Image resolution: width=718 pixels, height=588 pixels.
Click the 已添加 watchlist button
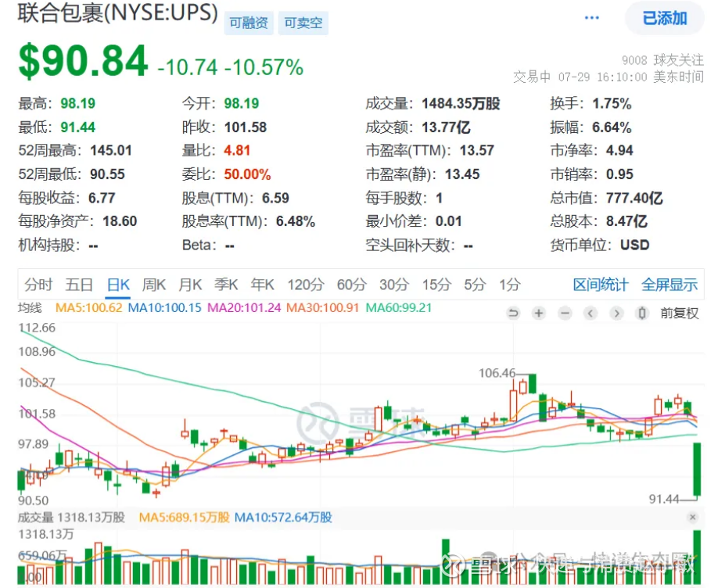click(x=665, y=18)
